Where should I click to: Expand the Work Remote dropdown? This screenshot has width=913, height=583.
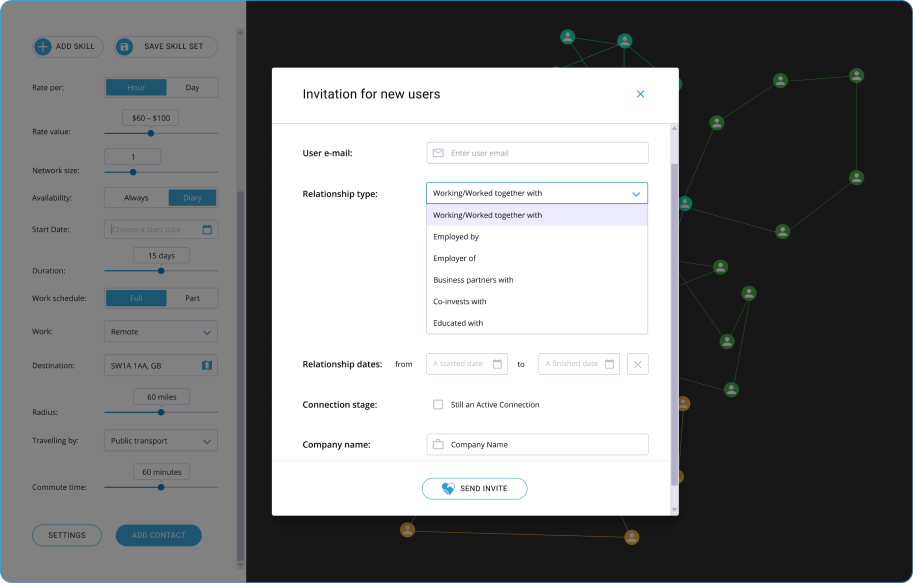207,332
